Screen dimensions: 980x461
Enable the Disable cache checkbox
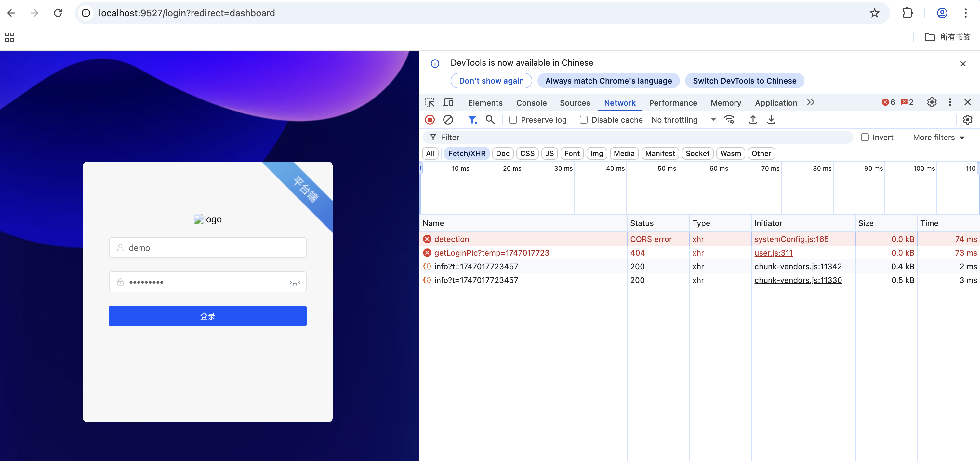pos(583,120)
